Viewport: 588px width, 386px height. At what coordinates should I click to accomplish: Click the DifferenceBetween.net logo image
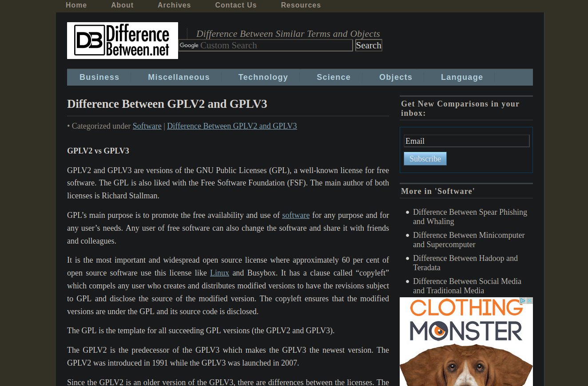122,40
